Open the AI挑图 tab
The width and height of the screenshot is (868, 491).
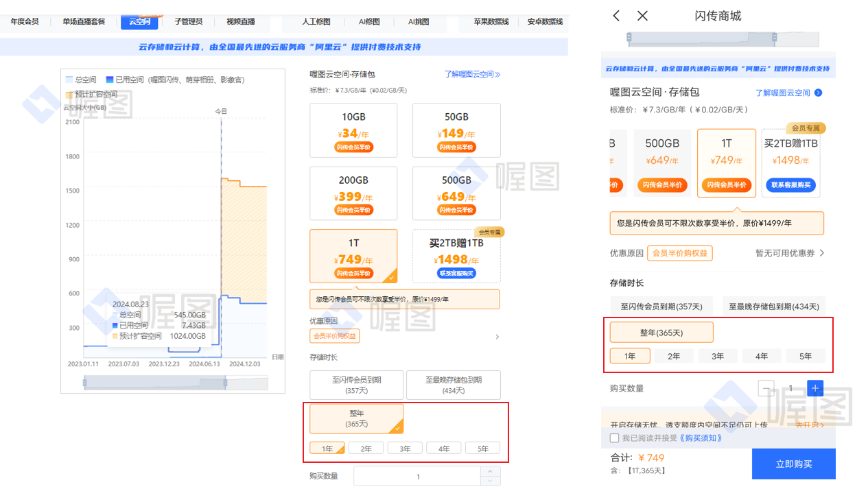coord(418,22)
